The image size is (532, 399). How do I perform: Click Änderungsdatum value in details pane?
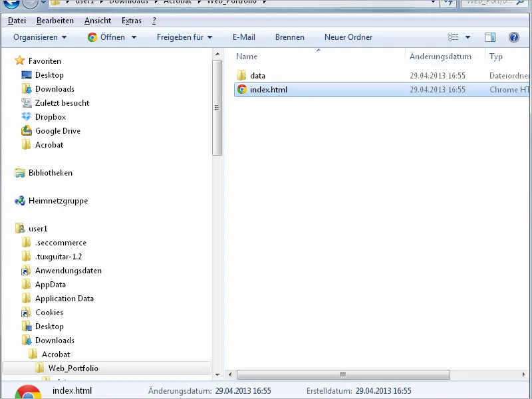coord(243,391)
